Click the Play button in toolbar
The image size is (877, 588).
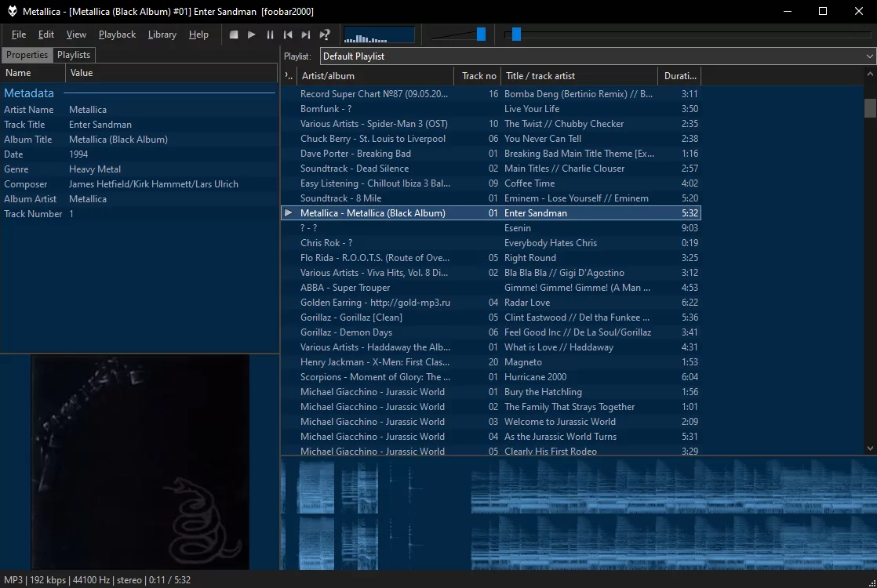[252, 34]
